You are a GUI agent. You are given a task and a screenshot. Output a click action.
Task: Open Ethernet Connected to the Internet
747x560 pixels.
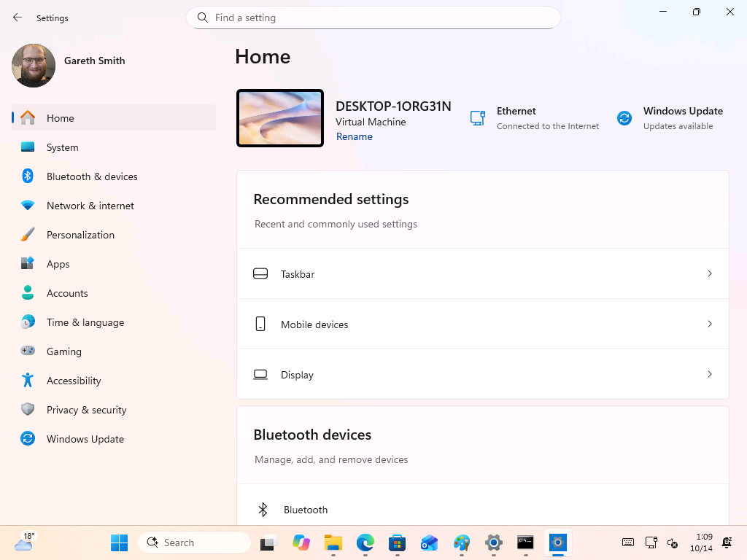pos(534,118)
